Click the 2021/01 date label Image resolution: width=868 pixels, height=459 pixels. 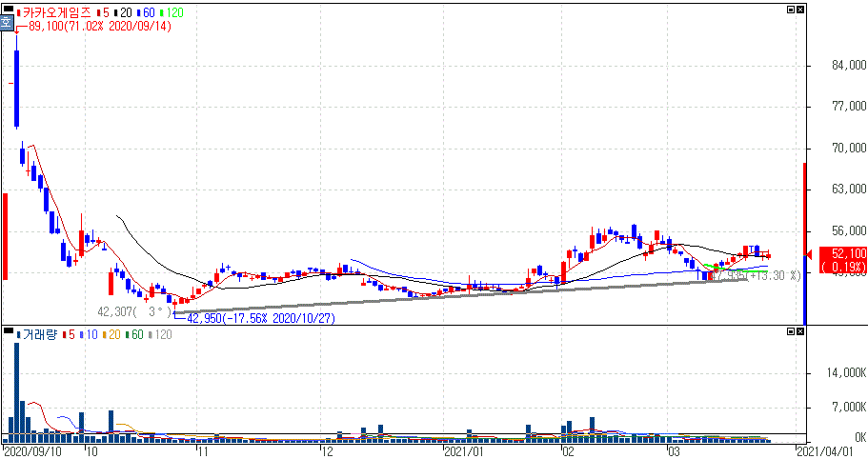click(x=464, y=451)
